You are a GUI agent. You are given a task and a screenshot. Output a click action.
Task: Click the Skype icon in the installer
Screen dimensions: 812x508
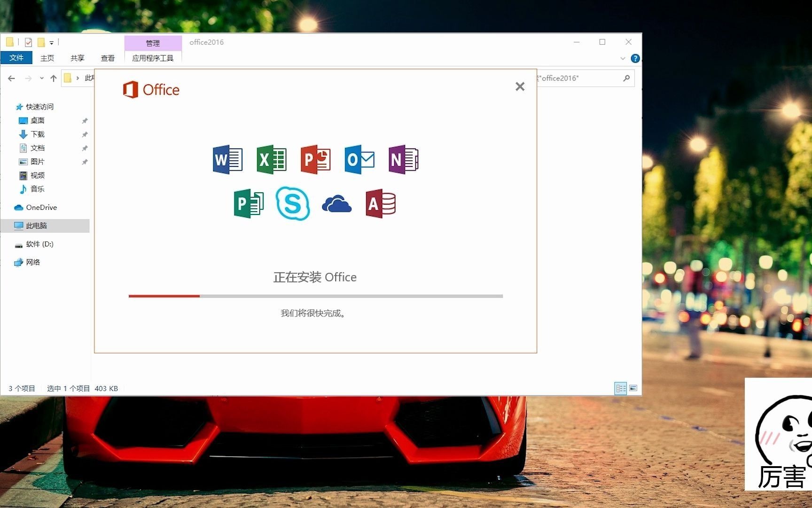pos(293,203)
